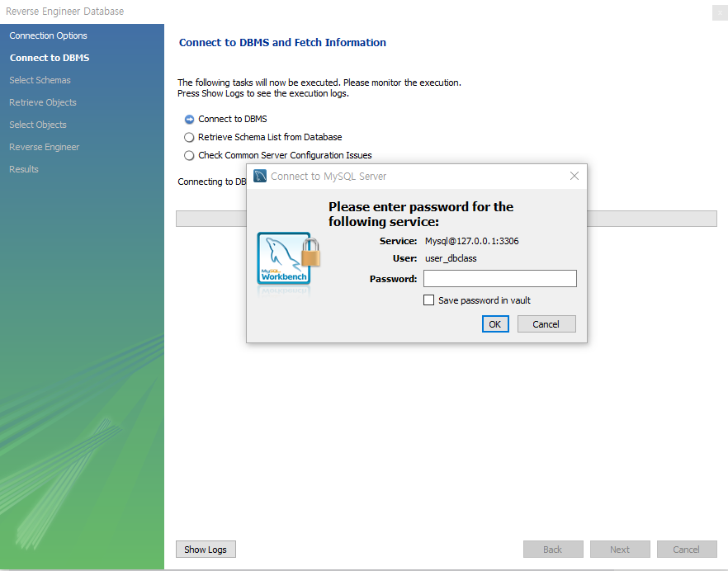
Task: Select the Select Schemas step in sidebar
Action: [40, 80]
